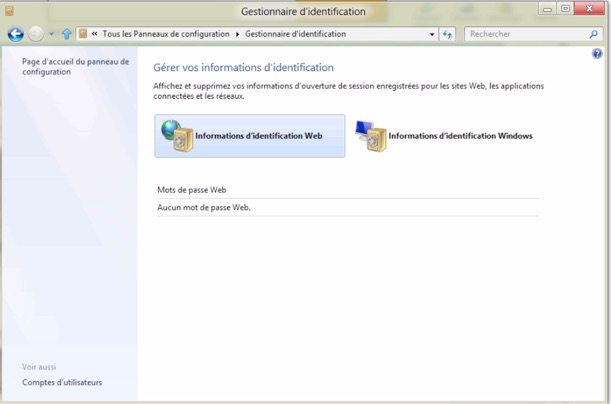Click the Up one level arrow
611x404 pixels.
(x=67, y=34)
